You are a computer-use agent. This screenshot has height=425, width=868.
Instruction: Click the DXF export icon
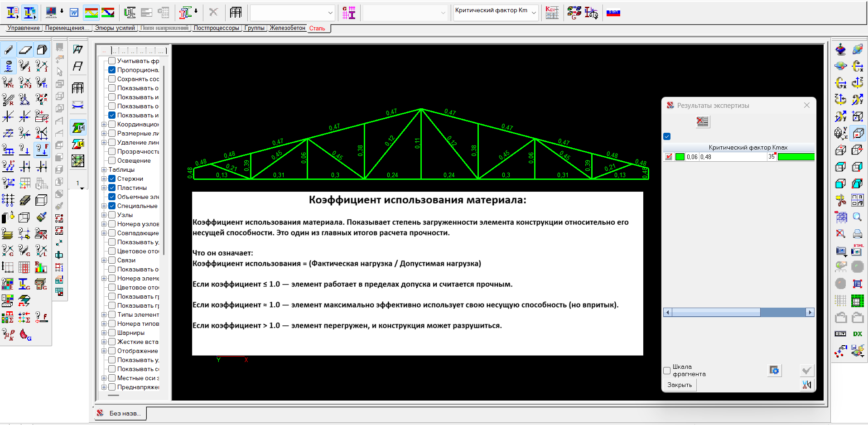click(x=857, y=333)
